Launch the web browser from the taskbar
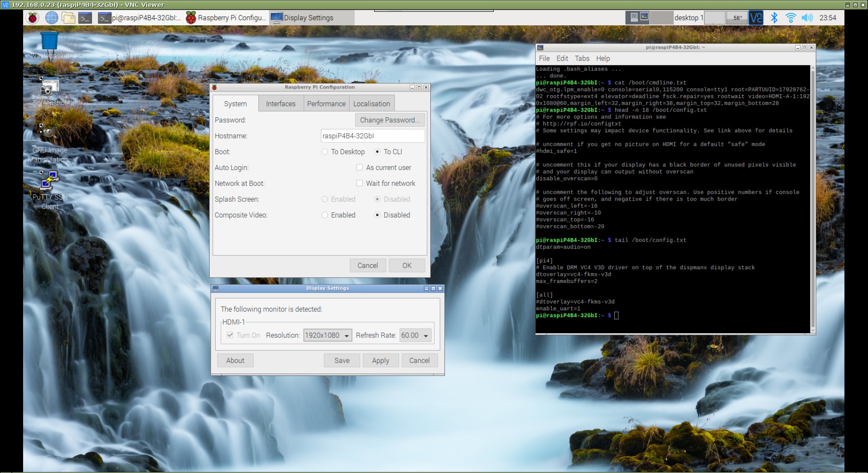868x473 pixels. 52,18
